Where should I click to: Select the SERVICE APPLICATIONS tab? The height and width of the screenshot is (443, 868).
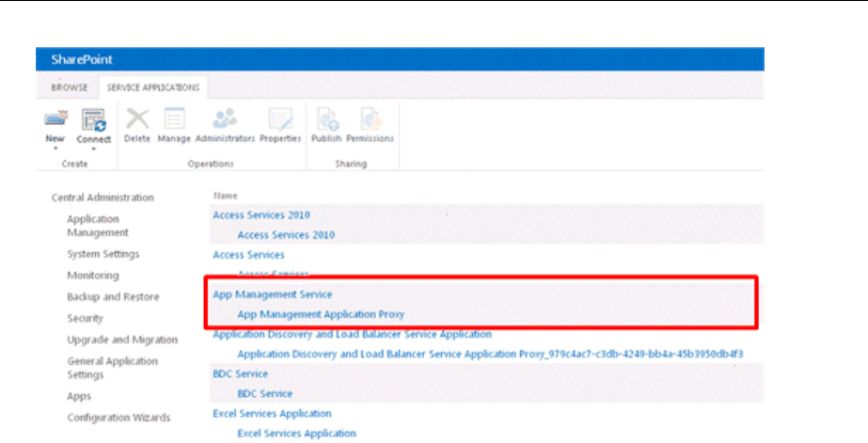point(153,87)
